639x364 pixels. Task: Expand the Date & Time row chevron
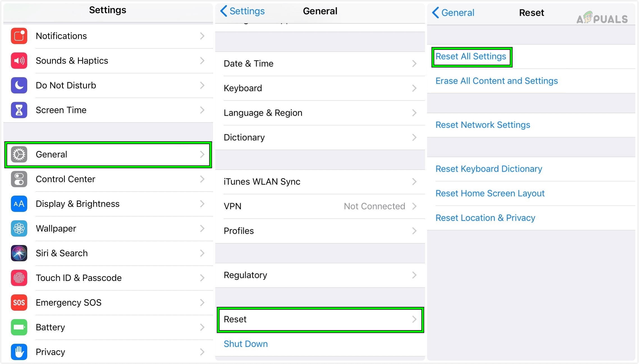[414, 63]
